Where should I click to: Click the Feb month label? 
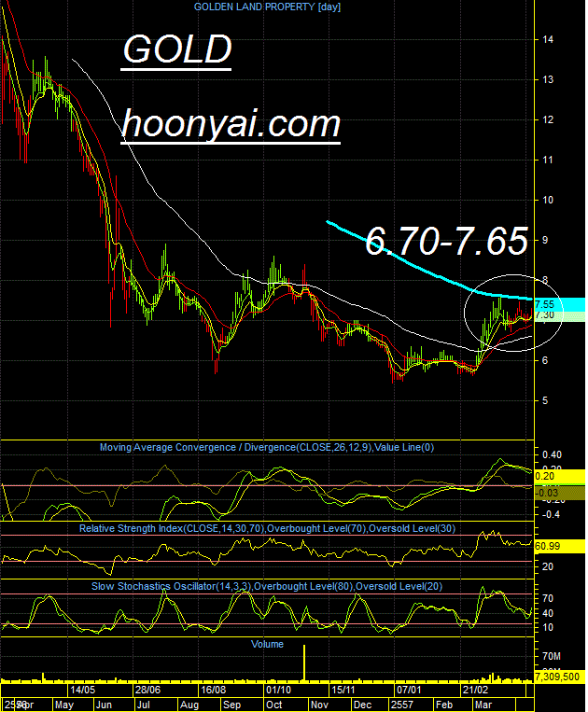[444, 705]
